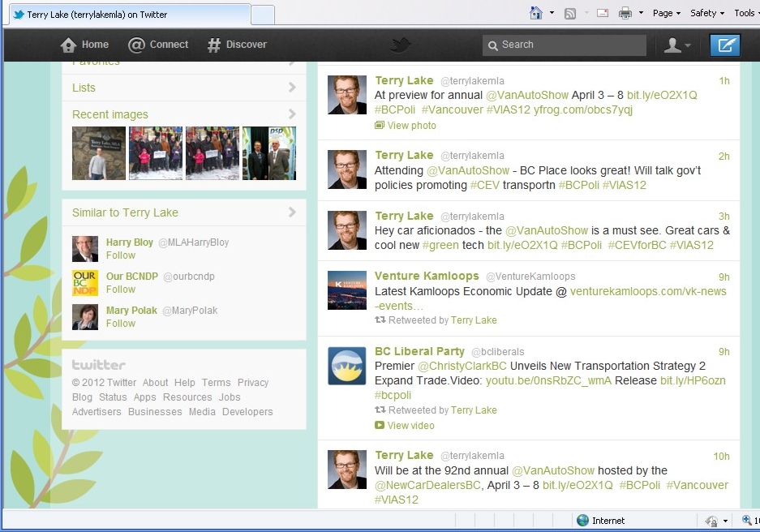This screenshot has height=532, width=760.
Task: Click Venture Kamloops avatar
Action: [347, 290]
